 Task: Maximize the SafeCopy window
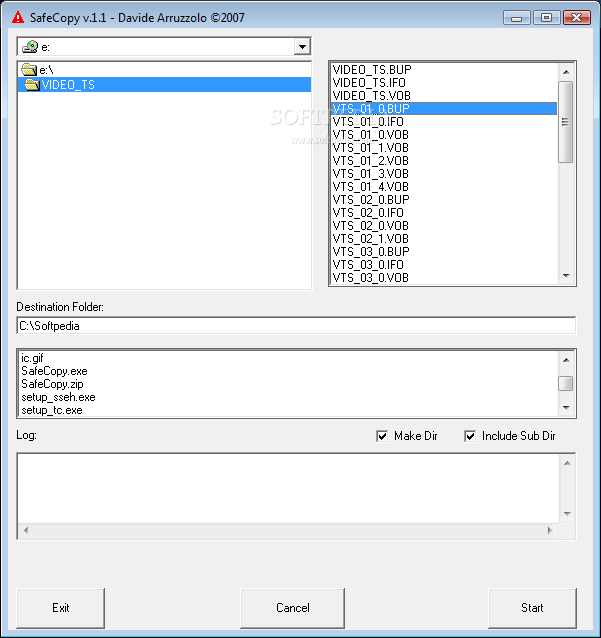[546, 18]
